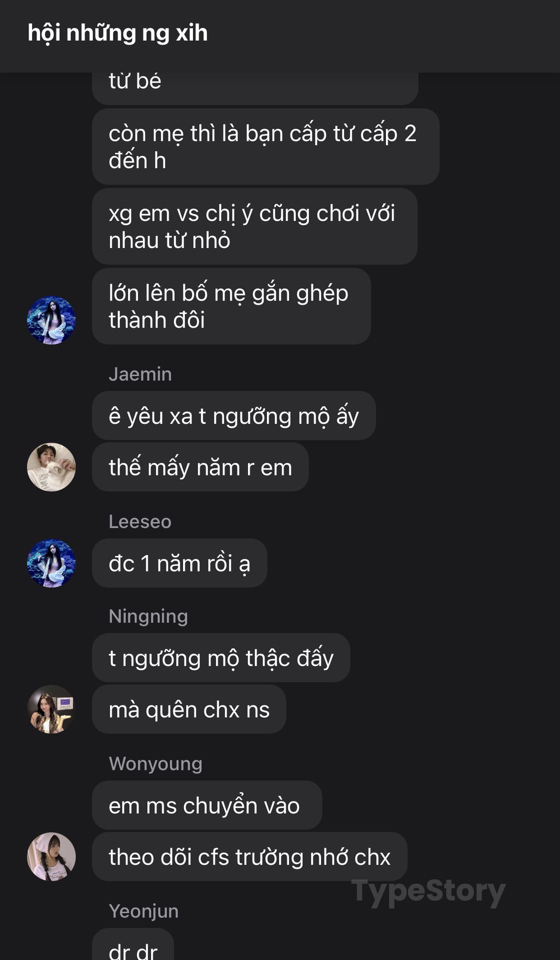This screenshot has height=960, width=560.
Task: Select message "còn mẹ thì là bạn cấp từ cấp 2"
Action: click(x=265, y=146)
